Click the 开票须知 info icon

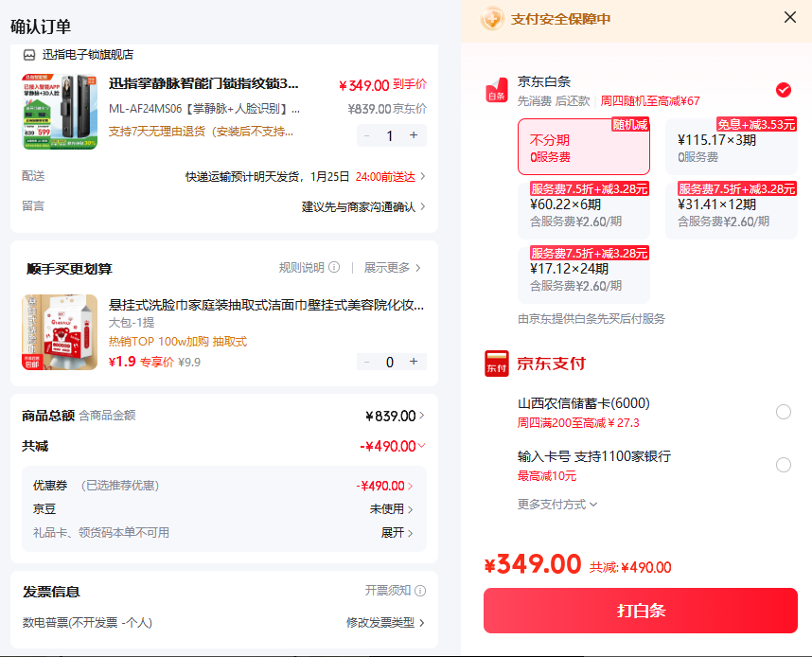[420, 591]
